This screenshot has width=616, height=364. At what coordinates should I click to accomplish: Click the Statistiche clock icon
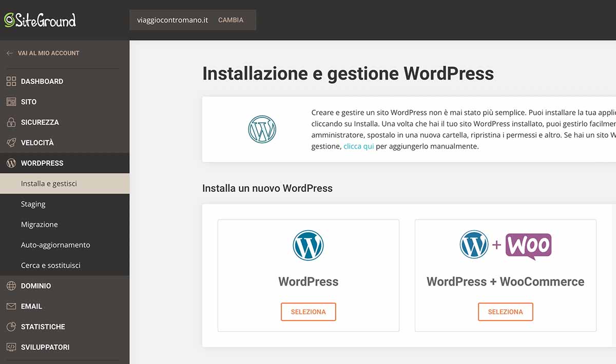[12, 327]
